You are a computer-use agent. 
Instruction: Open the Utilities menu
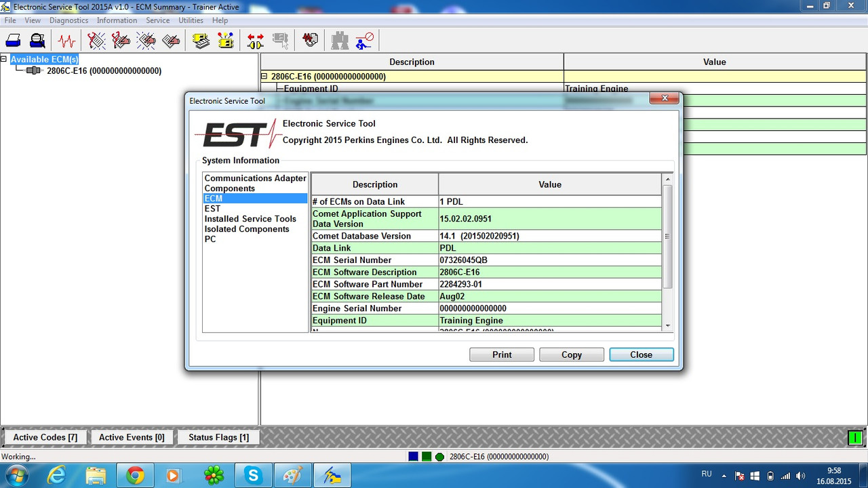191,20
